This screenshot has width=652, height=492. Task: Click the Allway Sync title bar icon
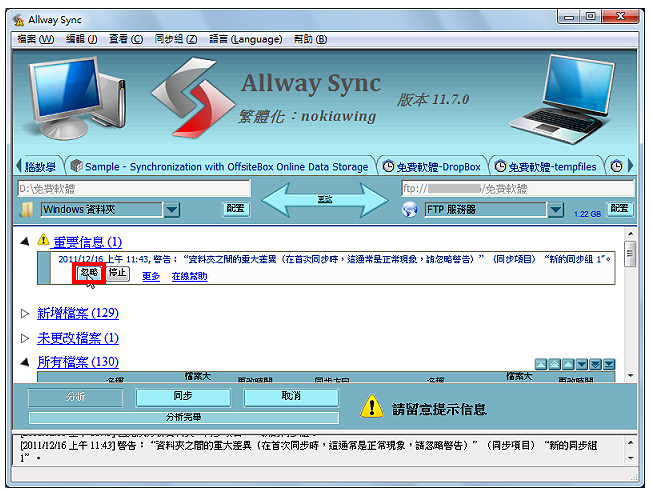(18, 20)
